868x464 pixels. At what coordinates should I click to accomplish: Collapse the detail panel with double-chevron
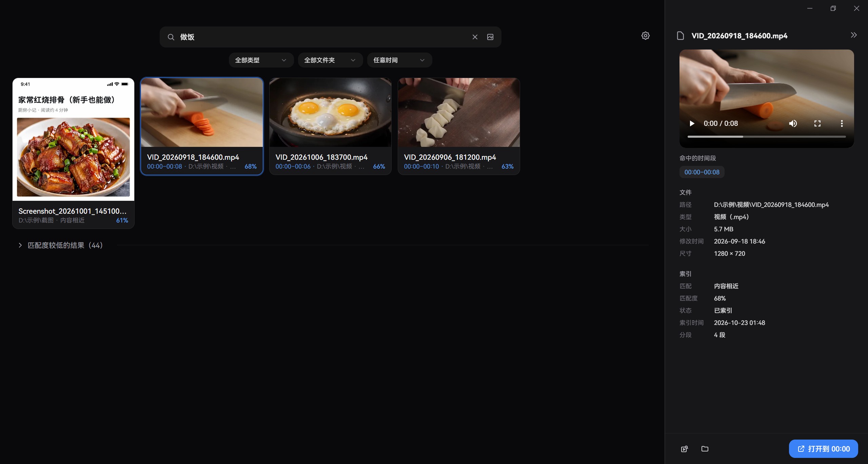click(853, 35)
